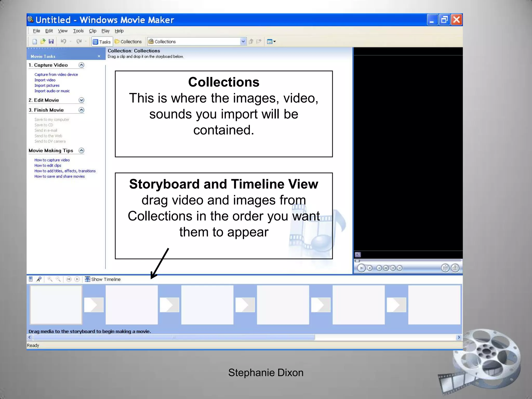Click the Up One Level icon
532x399 pixels.
[251, 42]
